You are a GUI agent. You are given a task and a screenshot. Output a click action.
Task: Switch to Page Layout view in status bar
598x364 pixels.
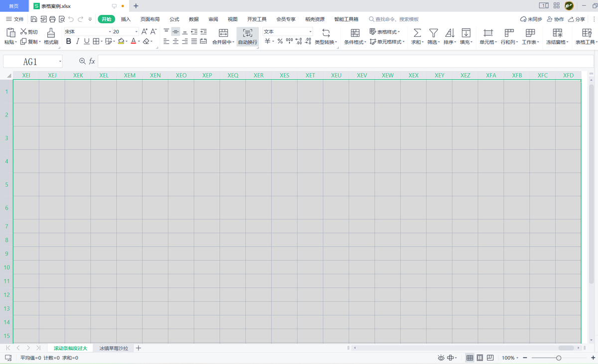pos(480,358)
